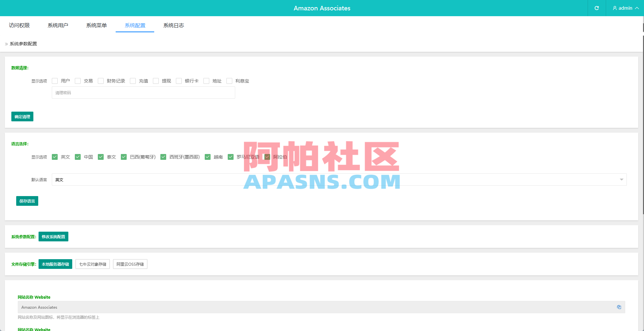Switch to the 系统用户 tab
The image size is (644, 331).
[58, 25]
